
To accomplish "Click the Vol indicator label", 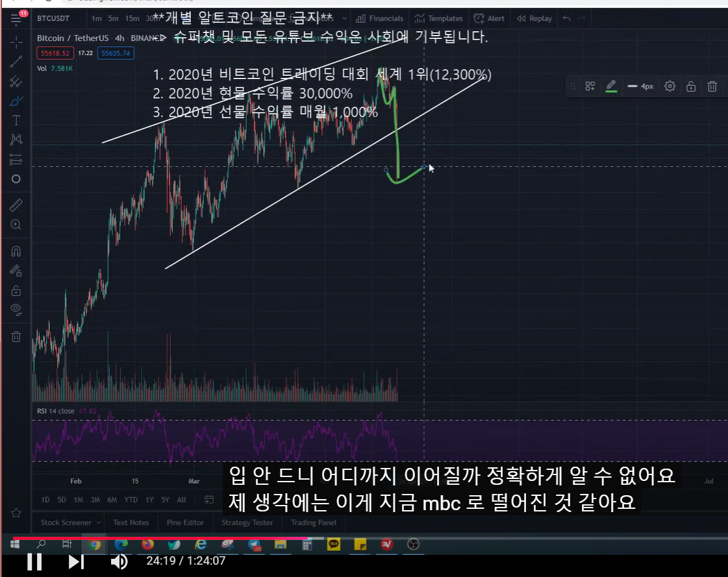I will click(42, 68).
